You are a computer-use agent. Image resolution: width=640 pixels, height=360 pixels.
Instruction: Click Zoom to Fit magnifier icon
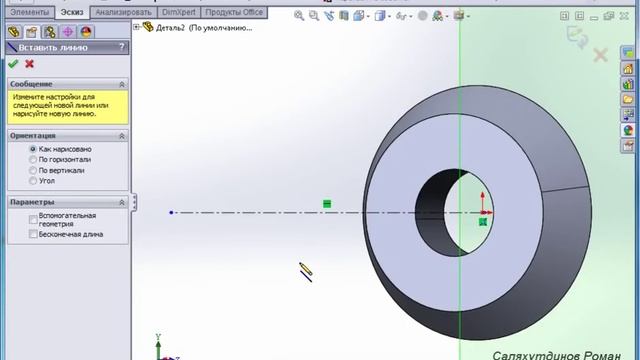tap(299, 16)
